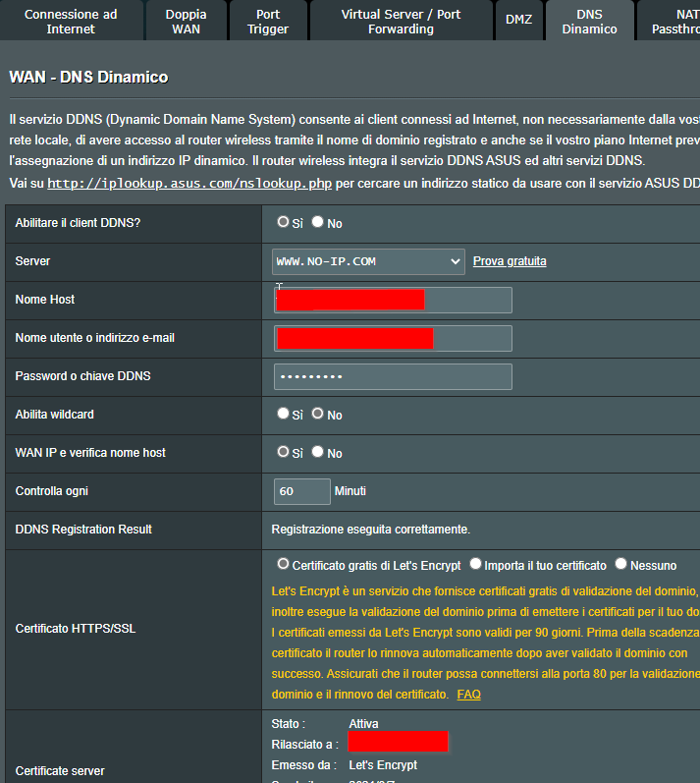Click the Stato Attiva value

pos(363,724)
